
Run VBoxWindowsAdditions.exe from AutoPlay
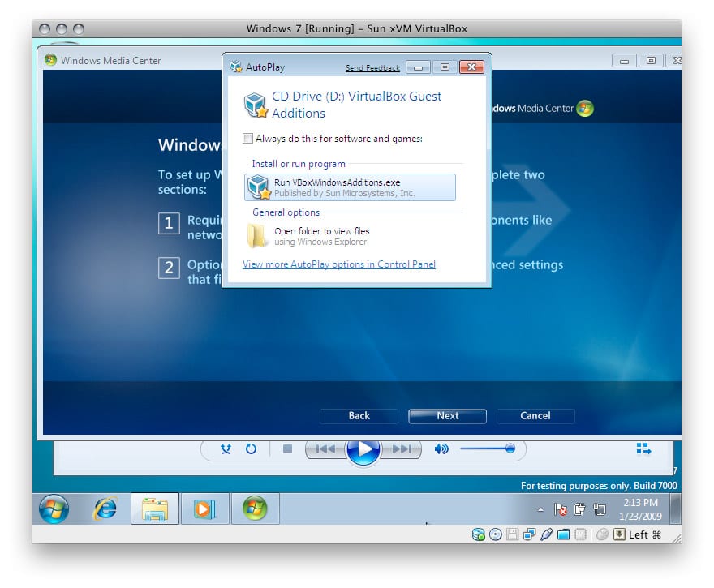(x=350, y=187)
